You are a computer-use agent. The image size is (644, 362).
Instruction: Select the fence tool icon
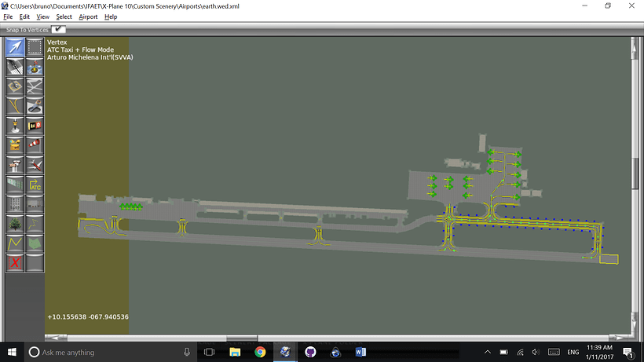pyautogui.click(x=15, y=185)
